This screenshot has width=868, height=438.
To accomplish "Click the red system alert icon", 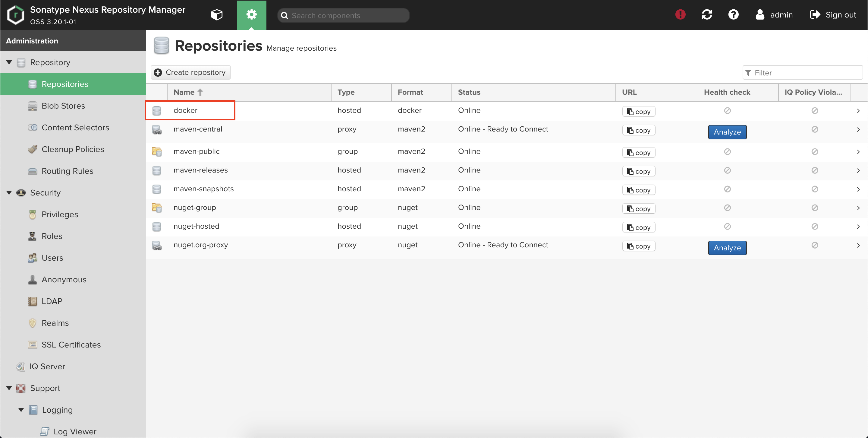I will pyautogui.click(x=680, y=15).
